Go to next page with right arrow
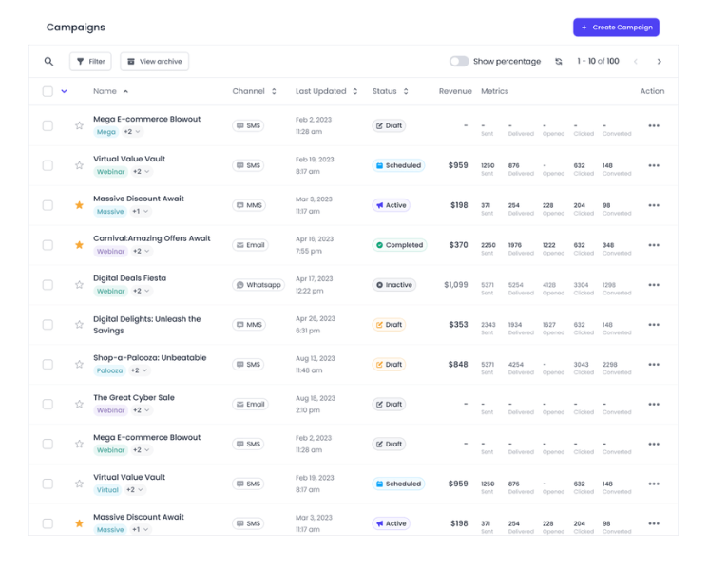 659,62
